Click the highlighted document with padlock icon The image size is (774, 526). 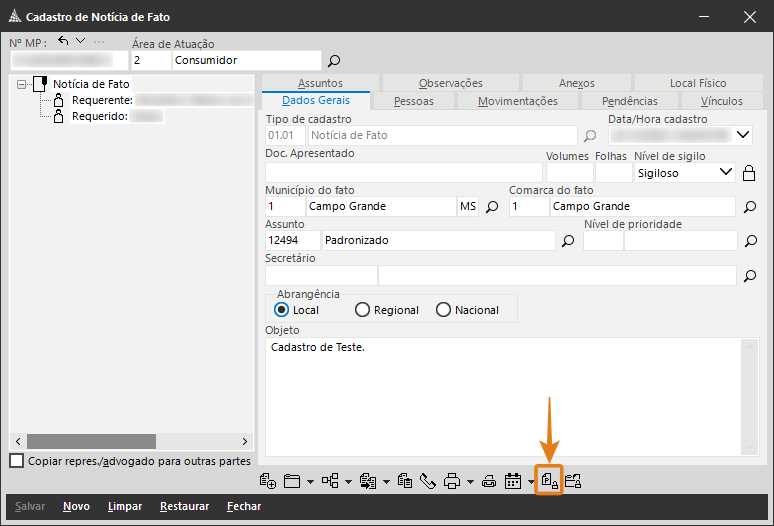(x=549, y=480)
